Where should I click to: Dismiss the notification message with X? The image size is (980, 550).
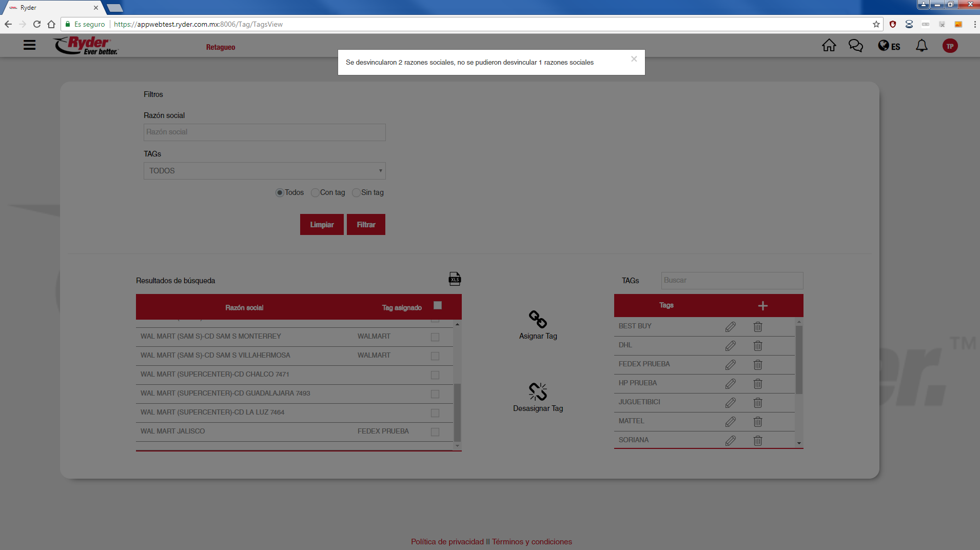pyautogui.click(x=634, y=59)
